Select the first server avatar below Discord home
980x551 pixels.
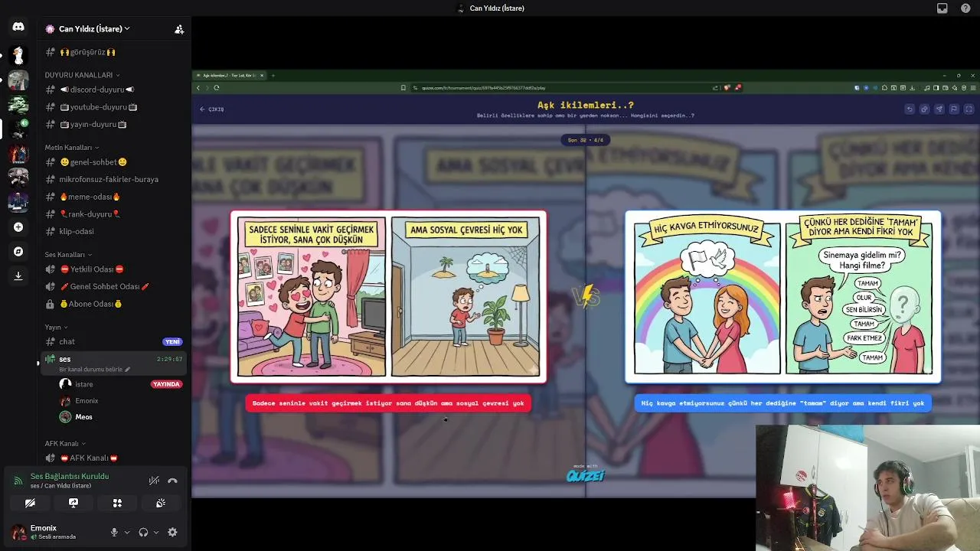(18, 55)
